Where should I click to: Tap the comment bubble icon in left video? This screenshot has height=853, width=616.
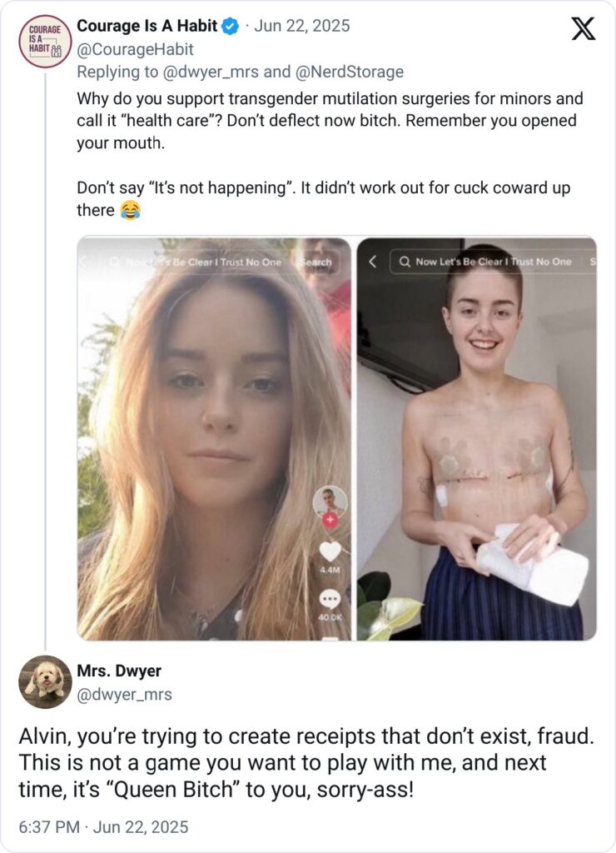point(330,599)
